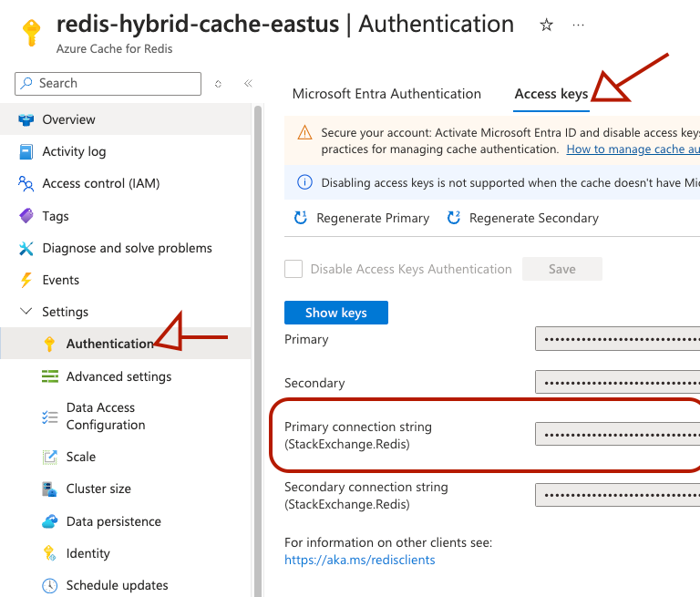This screenshot has height=597, width=700.
Task: Click the favorite star icon in header
Action: point(547,25)
